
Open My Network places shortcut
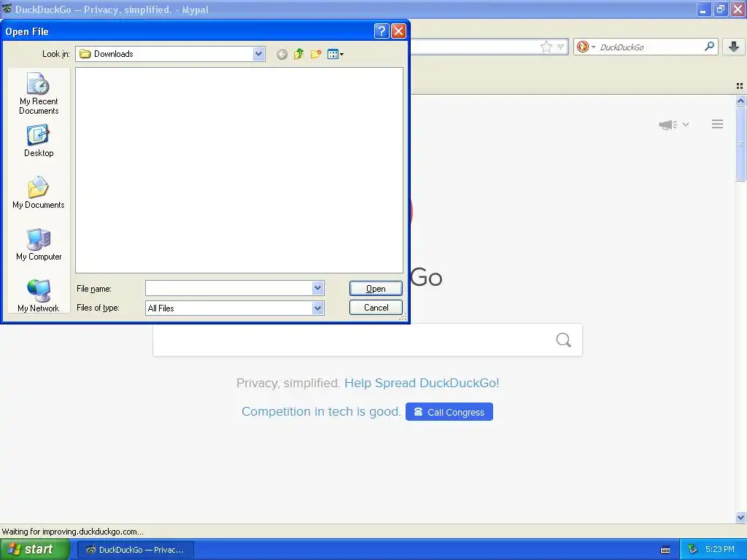tap(39, 296)
